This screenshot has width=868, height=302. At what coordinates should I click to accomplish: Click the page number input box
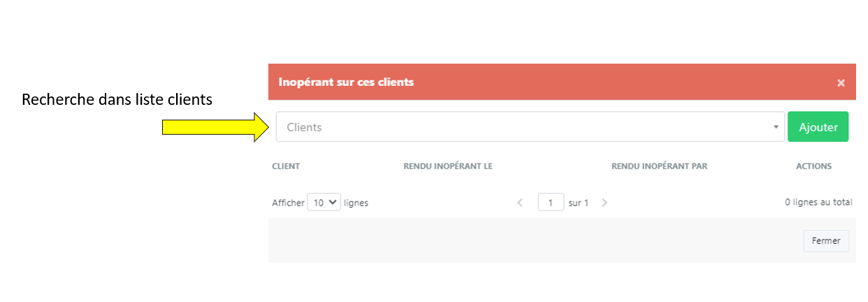pyautogui.click(x=551, y=203)
